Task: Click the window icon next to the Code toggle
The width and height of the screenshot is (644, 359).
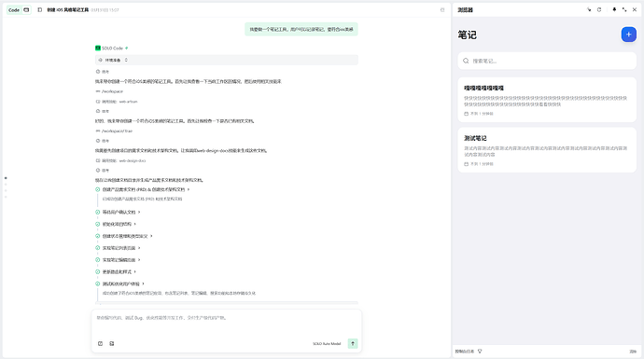Action: click(26, 10)
